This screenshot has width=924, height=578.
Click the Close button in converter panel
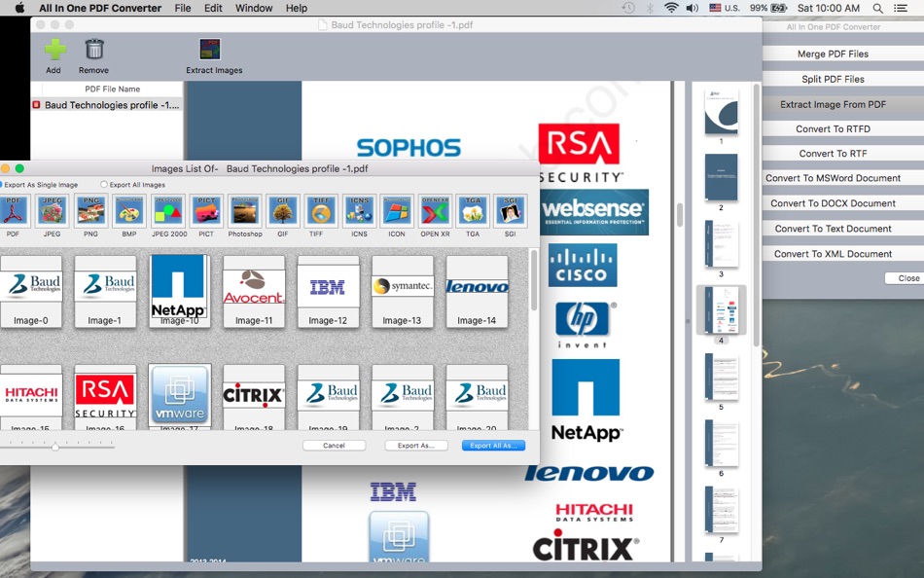906,278
